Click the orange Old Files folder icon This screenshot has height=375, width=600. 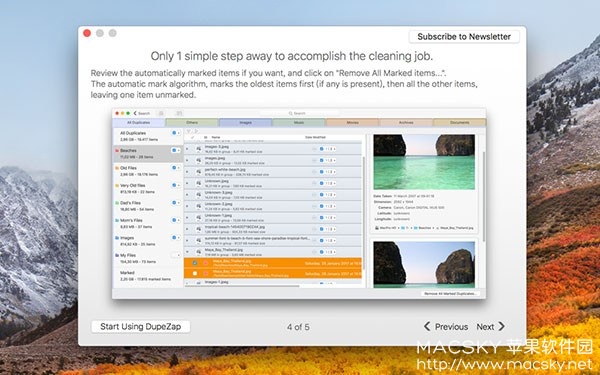coord(117,168)
